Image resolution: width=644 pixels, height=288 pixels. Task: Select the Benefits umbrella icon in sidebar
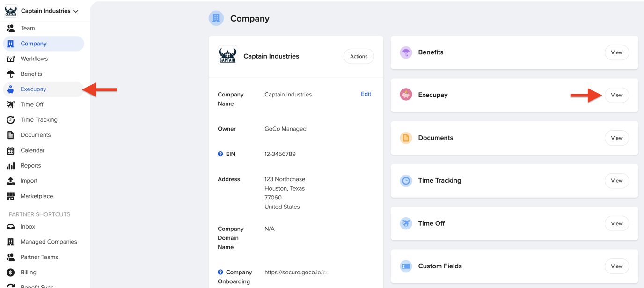[10, 74]
